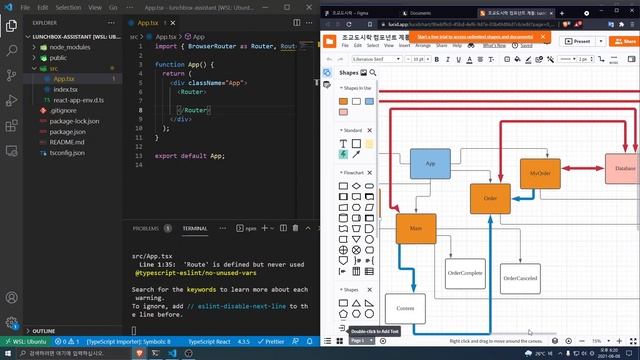
Task: Pick pink swatch in Shapes In Use
Action: pyautogui.click(x=343, y=112)
